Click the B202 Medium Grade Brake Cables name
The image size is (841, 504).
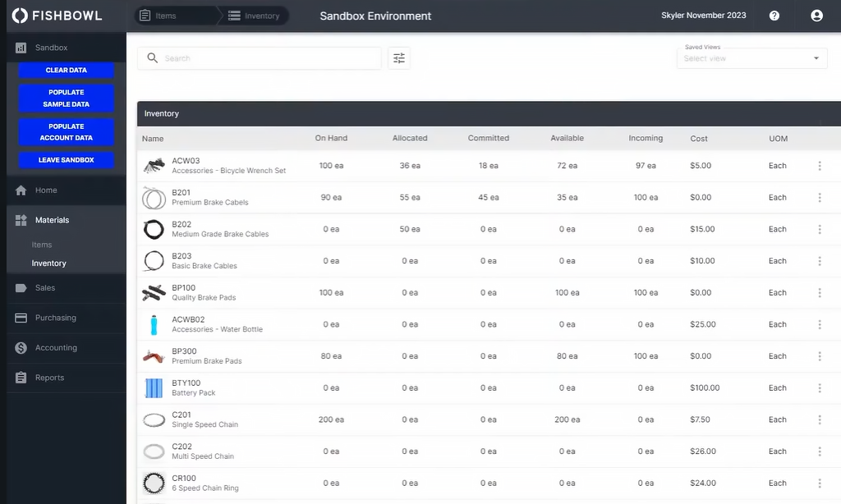click(x=220, y=229)
